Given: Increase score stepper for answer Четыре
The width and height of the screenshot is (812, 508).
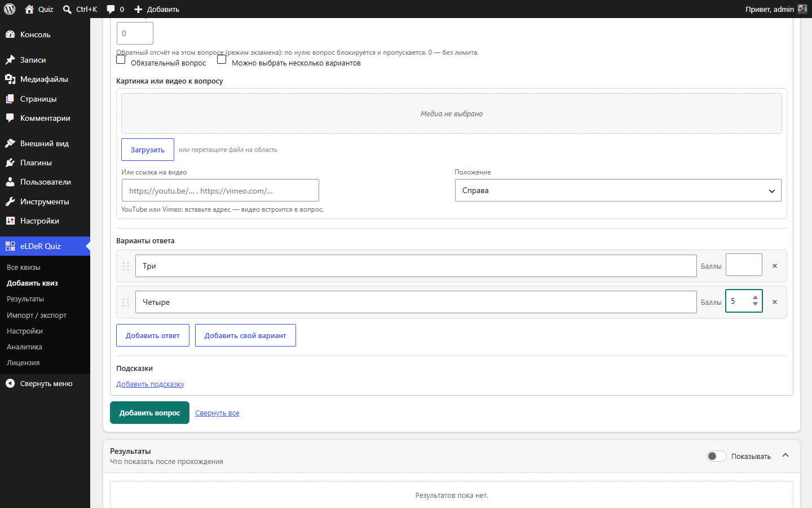Looking at the screenshot, I should pyautogui.click(x=755, y=297).
